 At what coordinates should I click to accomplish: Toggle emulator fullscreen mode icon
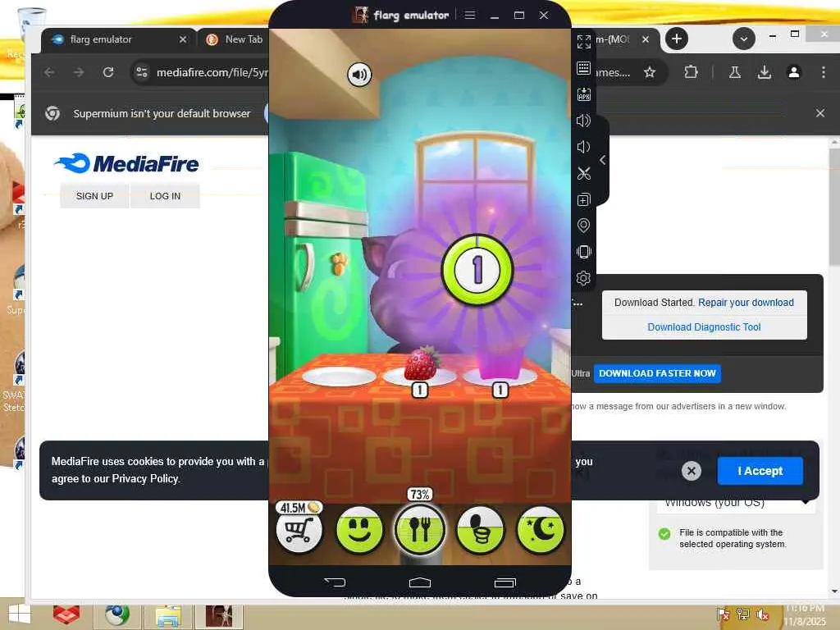point(583,42)
